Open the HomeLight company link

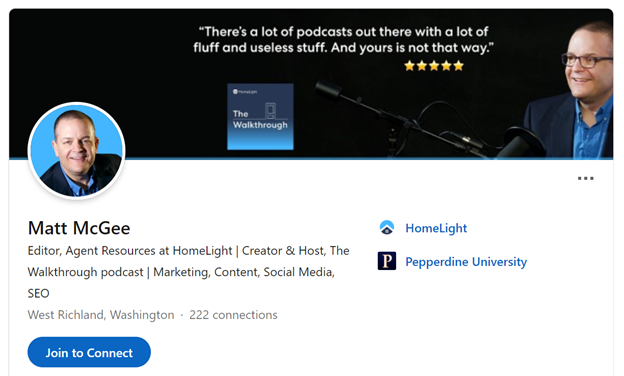(x=436, y=228)
